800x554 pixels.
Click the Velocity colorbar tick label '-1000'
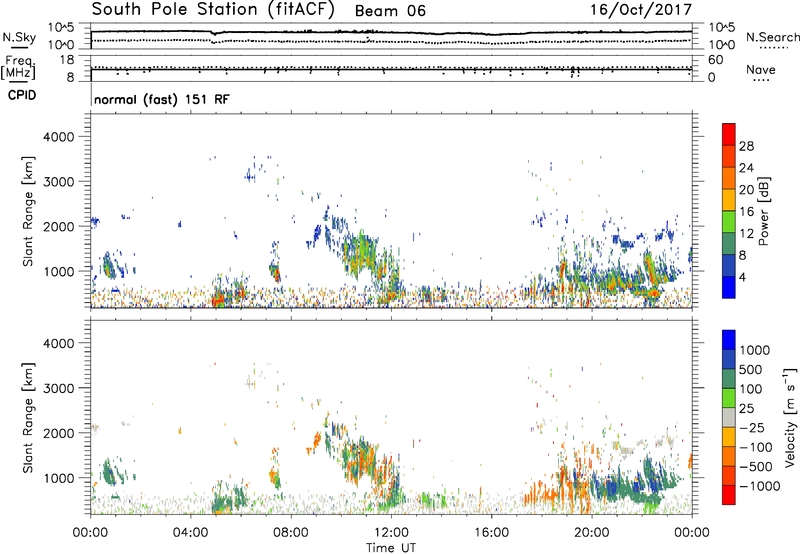[x=760, y=486]
